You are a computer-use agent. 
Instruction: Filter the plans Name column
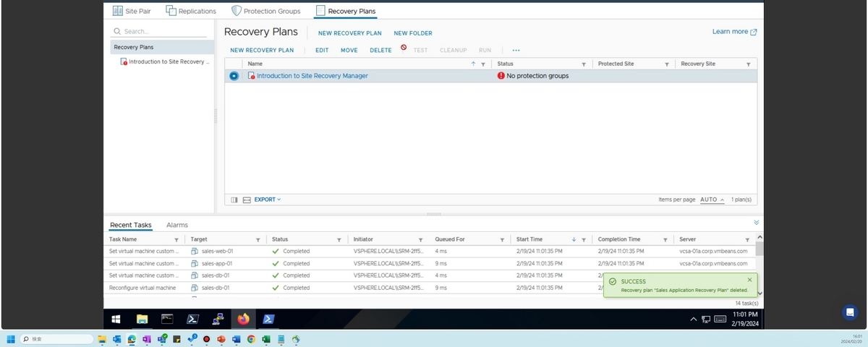click(483, 64)
